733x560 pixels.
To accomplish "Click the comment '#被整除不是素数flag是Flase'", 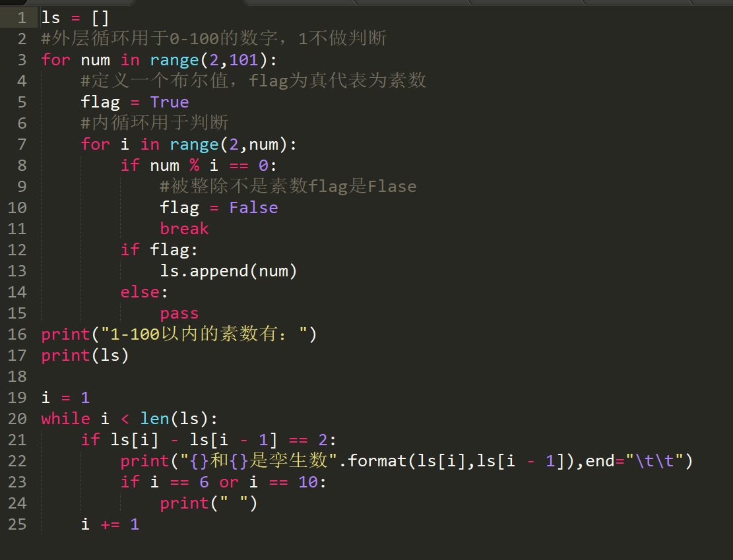I will coord(288,186).
